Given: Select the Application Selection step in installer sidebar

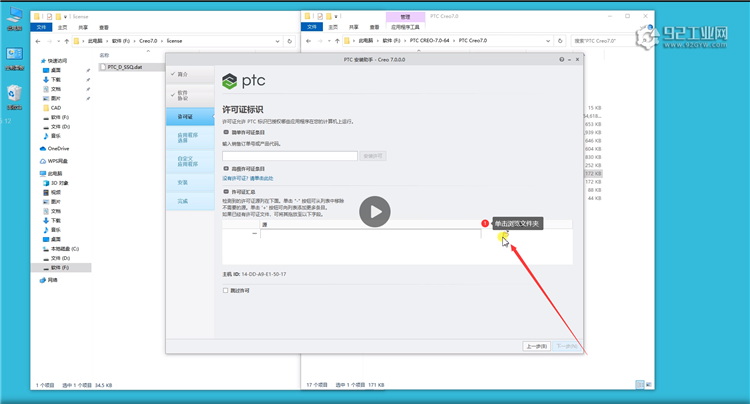Looking at the screenshot, I should coord(190,138).
